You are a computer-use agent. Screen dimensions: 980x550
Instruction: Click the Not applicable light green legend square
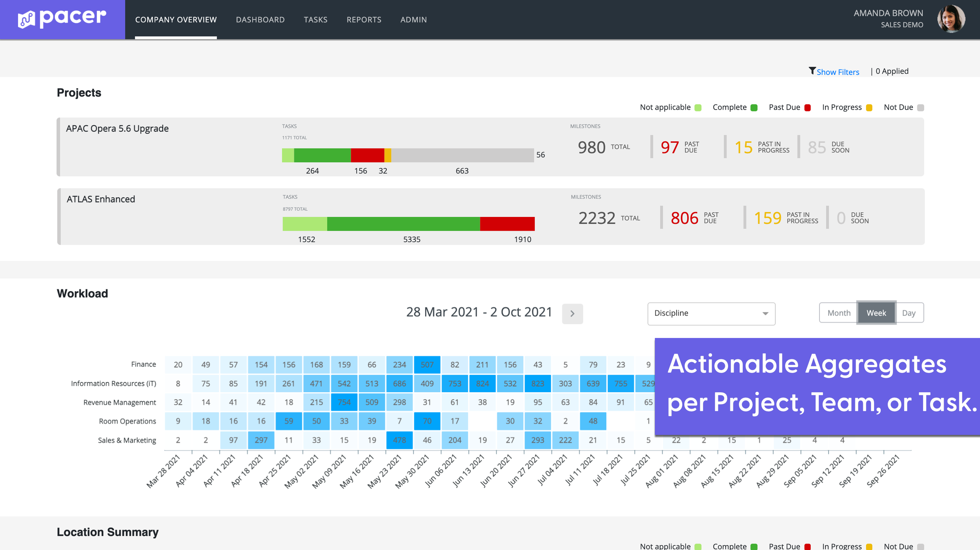pos(698,108)
